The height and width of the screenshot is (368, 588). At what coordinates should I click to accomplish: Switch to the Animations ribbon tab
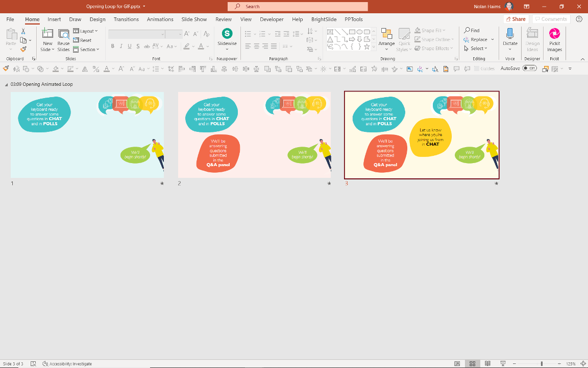point(160,19)
